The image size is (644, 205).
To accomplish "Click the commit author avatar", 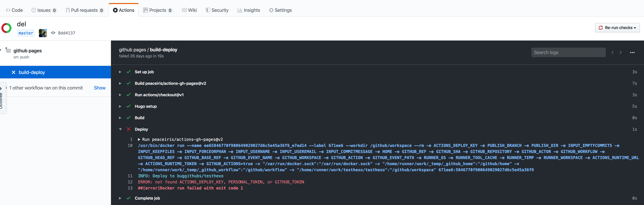I will [43, 33].
